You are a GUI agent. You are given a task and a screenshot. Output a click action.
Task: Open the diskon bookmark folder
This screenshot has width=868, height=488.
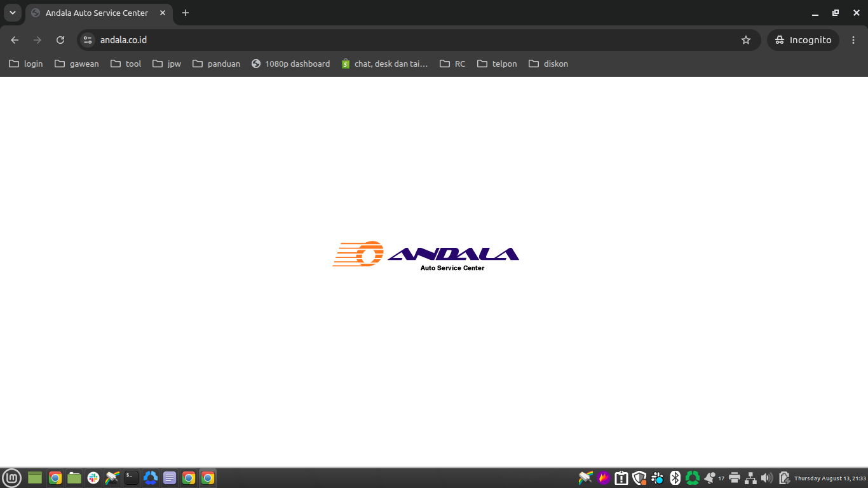pyautogui.click(x=548, y=64)
